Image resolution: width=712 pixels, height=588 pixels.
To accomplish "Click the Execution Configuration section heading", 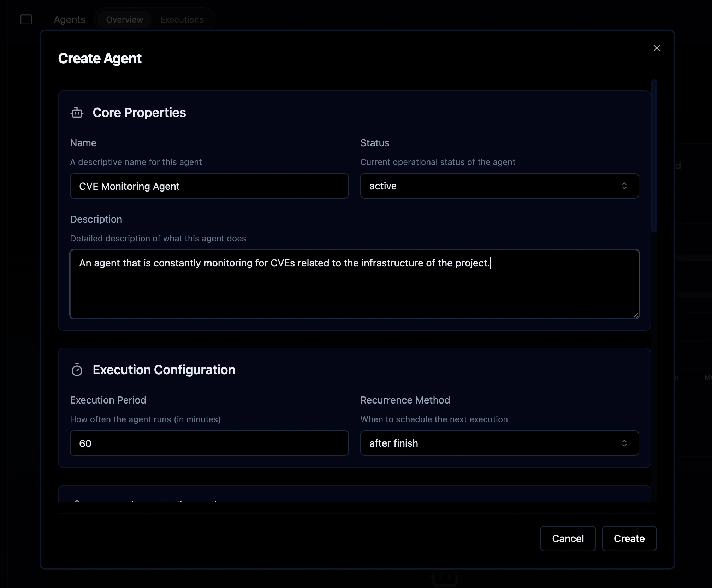I will (164, 370).
